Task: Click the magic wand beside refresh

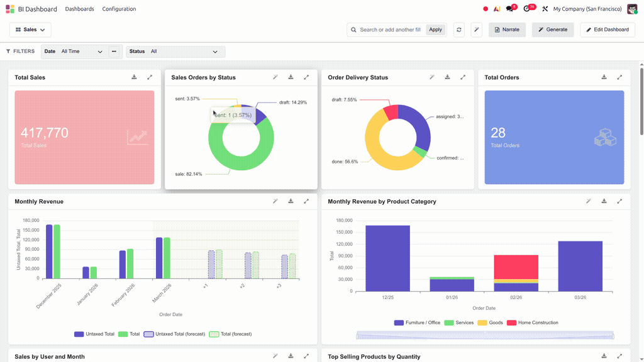Action: (x=477, y=30)
